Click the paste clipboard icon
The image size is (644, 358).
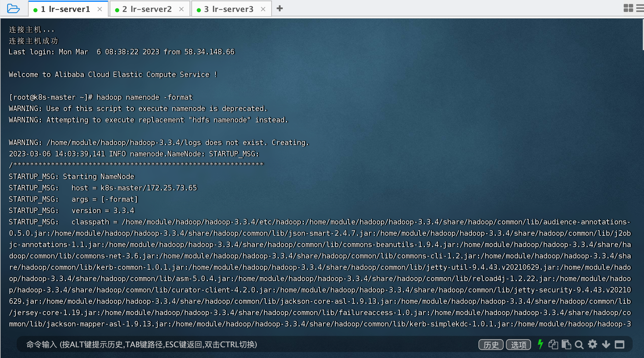click(566, 345)
